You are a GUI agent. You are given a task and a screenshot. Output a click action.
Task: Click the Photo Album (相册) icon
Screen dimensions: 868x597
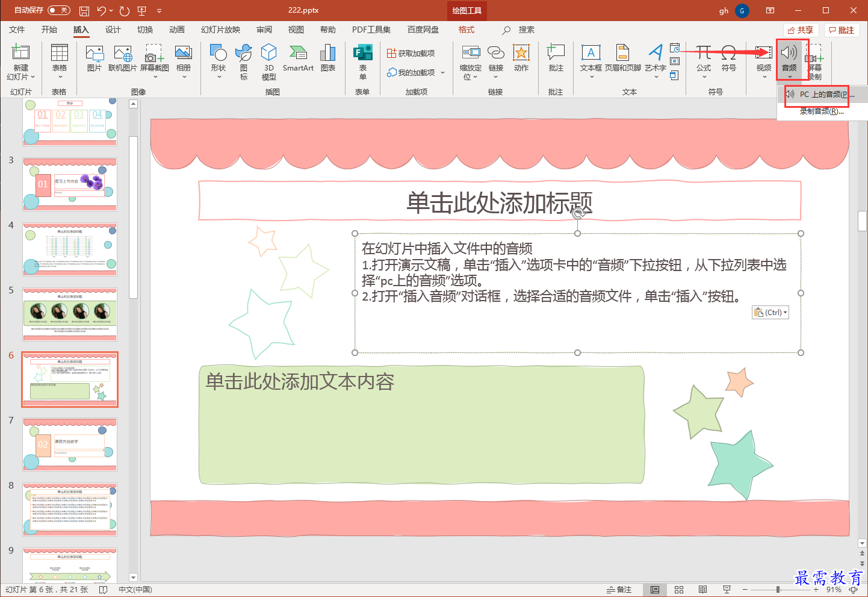[184, 53]
